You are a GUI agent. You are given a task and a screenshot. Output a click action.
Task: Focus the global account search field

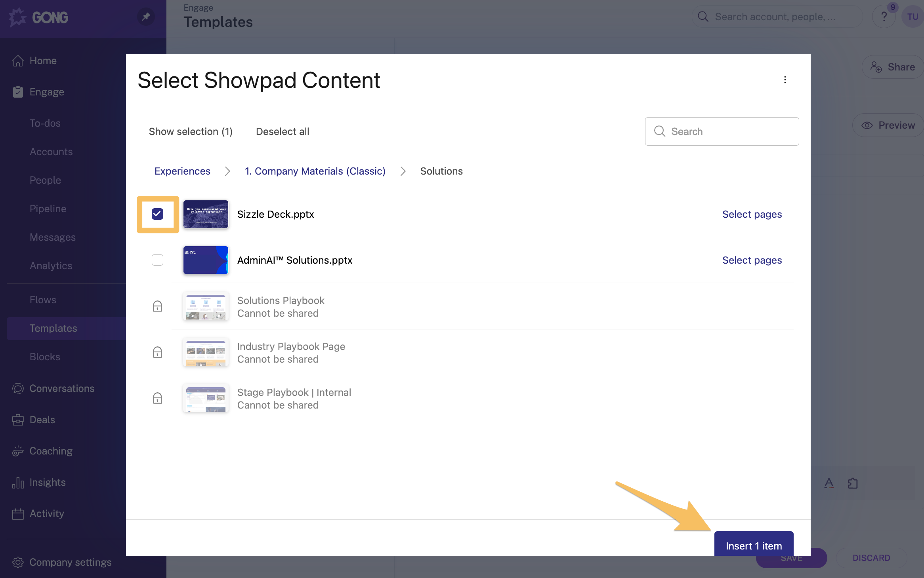point(777,17)
